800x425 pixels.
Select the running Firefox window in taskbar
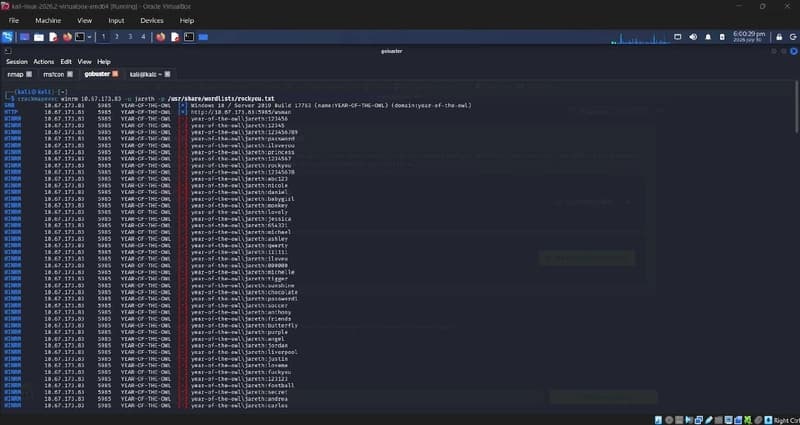(161, 37)
